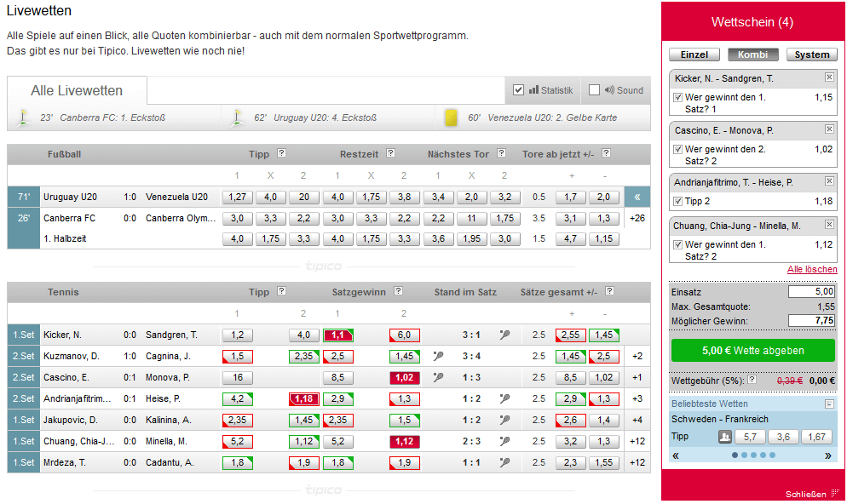This screenshot has width=847, height=504.
Task: Select Uruguay U20 Tipp 1 odds 1,27
Action: click(x=237, y=197)
